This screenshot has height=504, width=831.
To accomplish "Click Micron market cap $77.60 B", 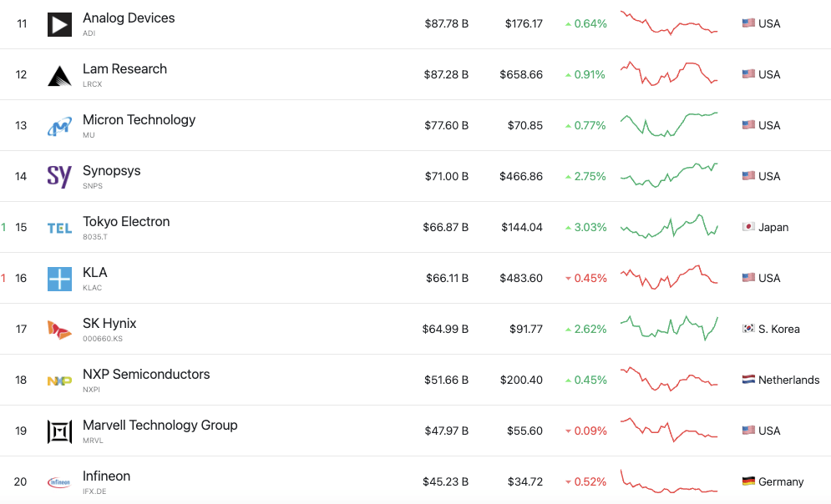I will click(x=446, y=125).
